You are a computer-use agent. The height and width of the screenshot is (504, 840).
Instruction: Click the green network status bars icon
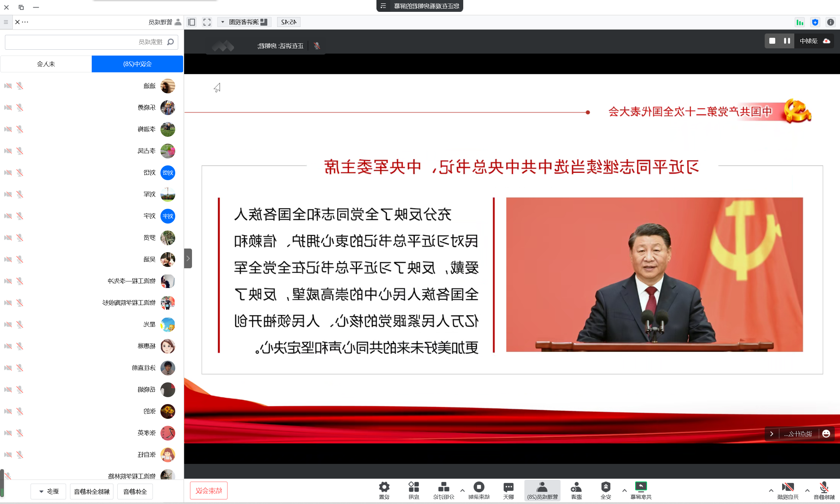(x=800, y=22)
